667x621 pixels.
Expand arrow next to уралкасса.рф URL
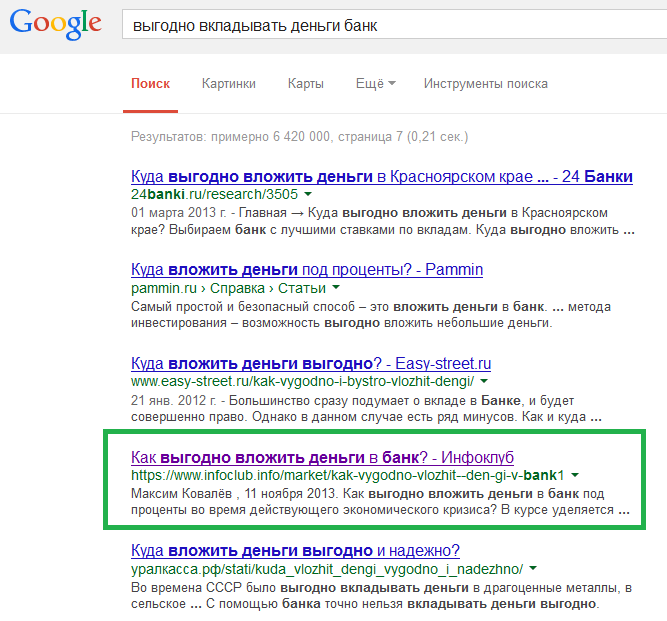[533, 568]
